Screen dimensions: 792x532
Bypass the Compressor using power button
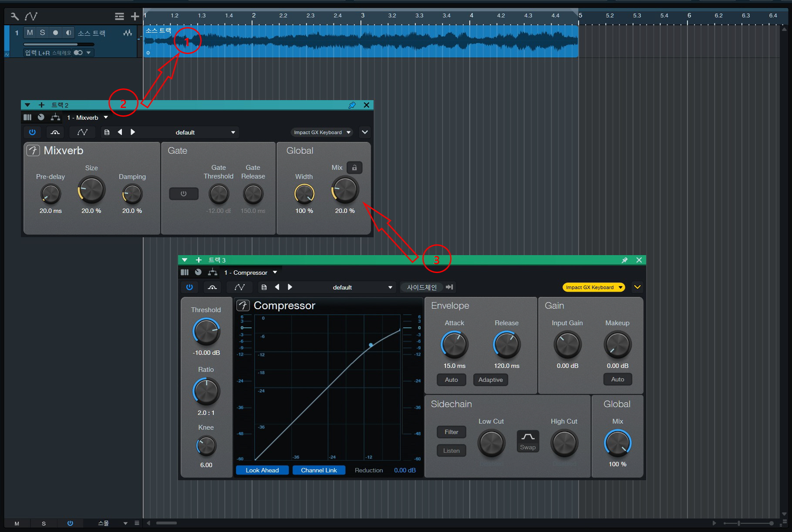coord(189,287)
